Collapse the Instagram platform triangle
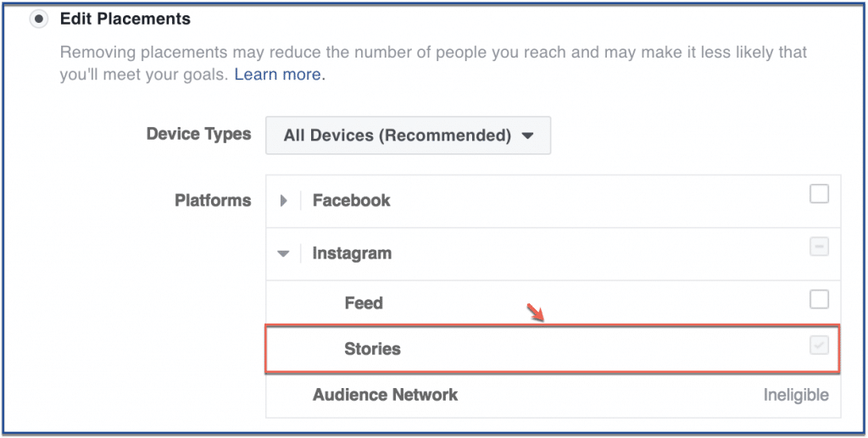Screen dimensions: 868x438 pos(284,253)
